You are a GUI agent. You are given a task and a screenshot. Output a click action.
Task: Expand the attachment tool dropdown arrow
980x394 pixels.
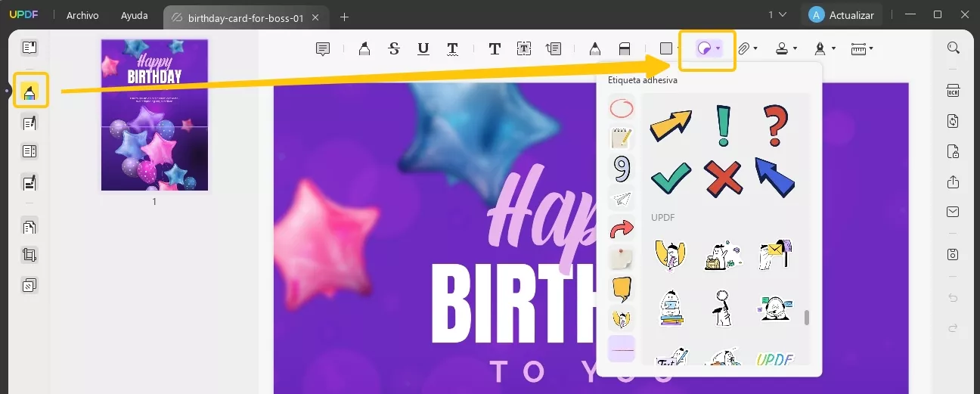[755, 49]
